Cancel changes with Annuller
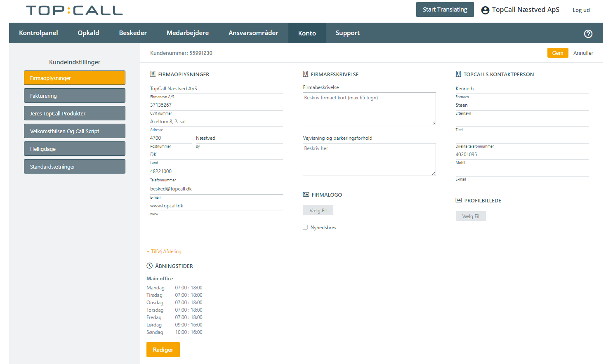Viewport: 613px width, 364px height. (583, 53)
